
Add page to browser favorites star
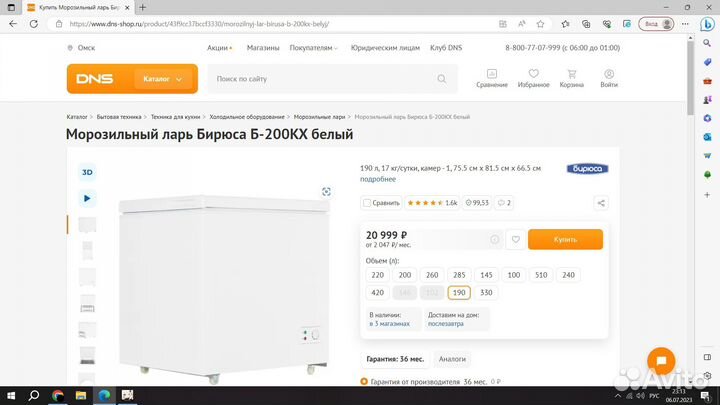pos(540,24)
